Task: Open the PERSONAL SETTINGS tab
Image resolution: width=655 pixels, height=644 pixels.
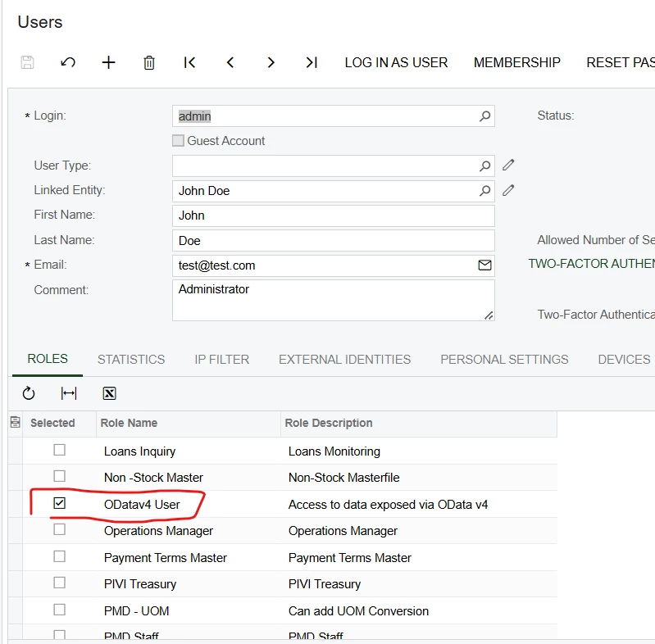Action: [504, 359]
